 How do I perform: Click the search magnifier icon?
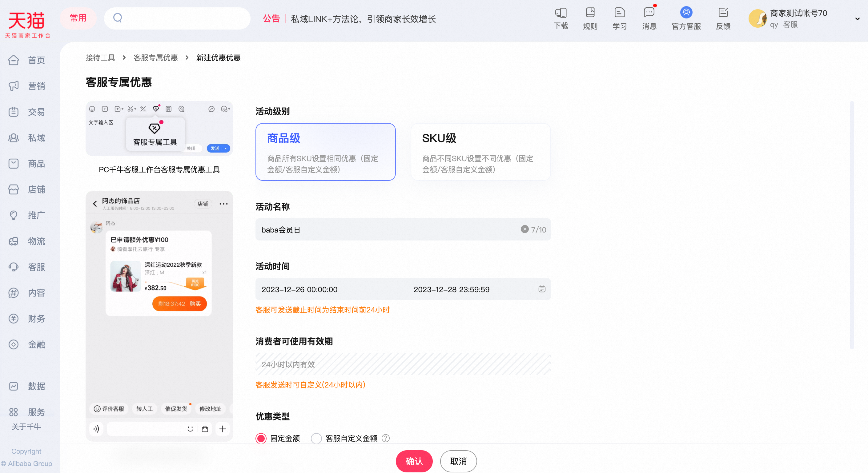[118, 18]
